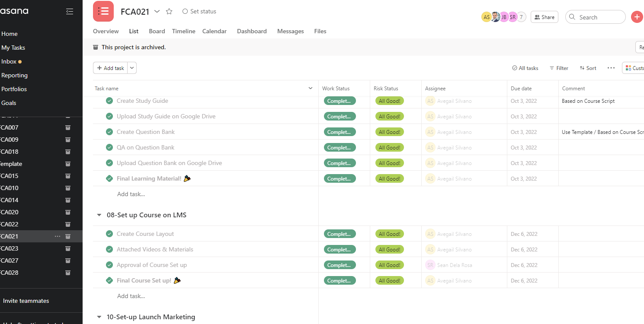Click archive icon next to FCA010
Image resolution: width=644 pixels, height=324 pixels.
click(x=68, y=188)
